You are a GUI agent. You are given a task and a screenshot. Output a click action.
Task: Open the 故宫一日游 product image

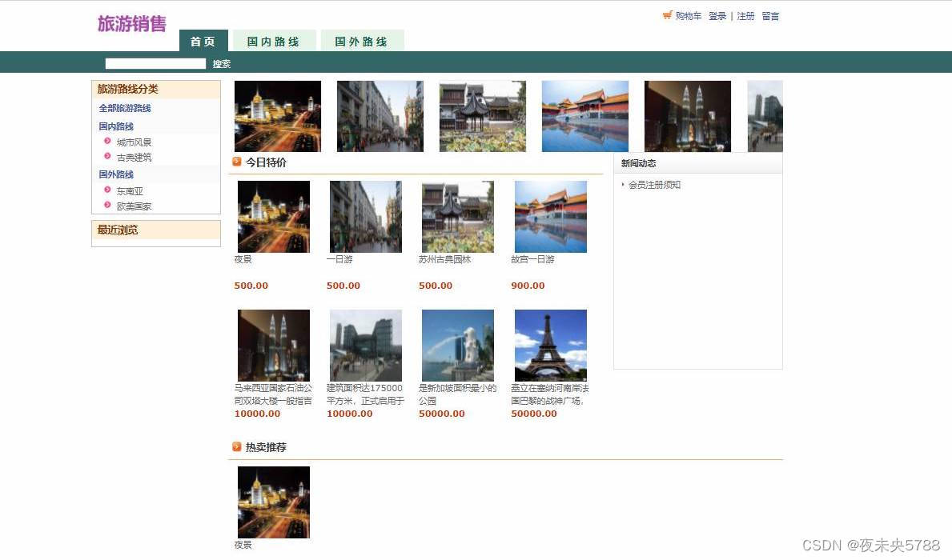coord(551,217)
